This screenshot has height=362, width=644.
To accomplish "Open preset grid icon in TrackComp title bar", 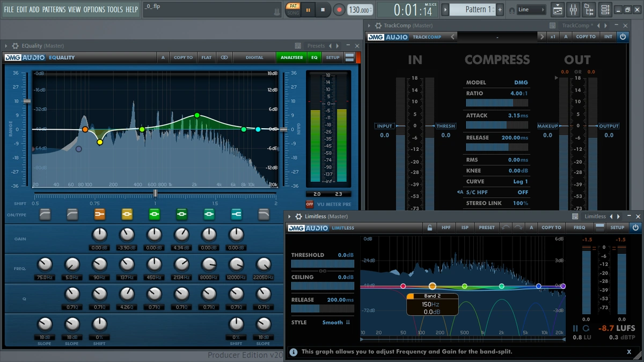I will pyautogui.click(x=552, y=25).
